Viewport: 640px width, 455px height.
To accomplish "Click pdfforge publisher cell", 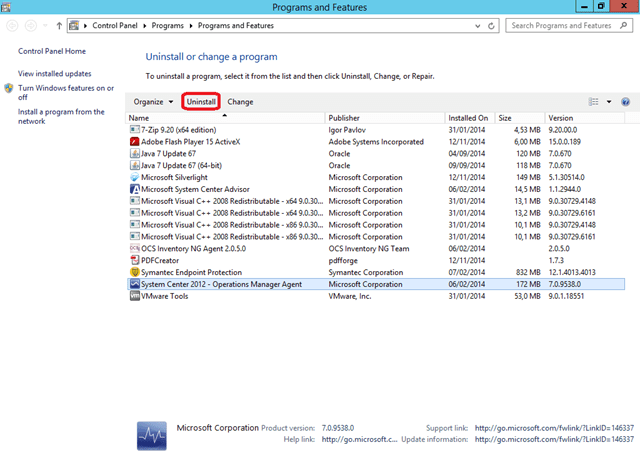I will pyautogui.click(x=343, y=260).
